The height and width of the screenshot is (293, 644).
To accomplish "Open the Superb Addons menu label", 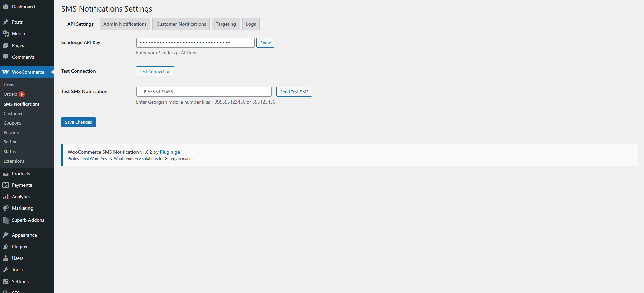I will point(28,220).
